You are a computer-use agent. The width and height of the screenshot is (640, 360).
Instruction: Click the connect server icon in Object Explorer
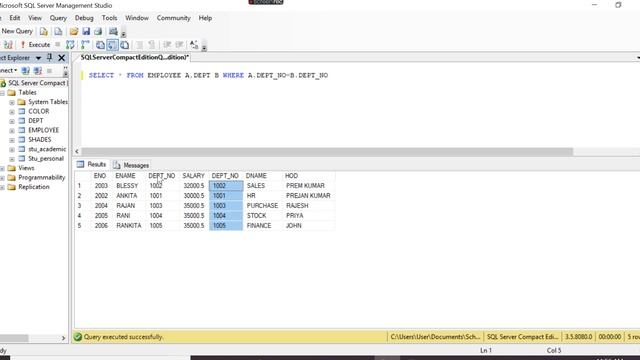(26, 71)
